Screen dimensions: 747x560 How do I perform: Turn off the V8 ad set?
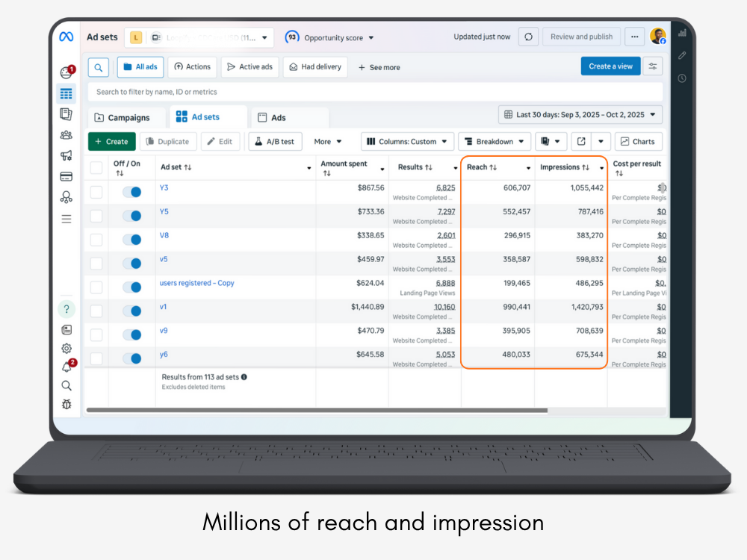132,240
